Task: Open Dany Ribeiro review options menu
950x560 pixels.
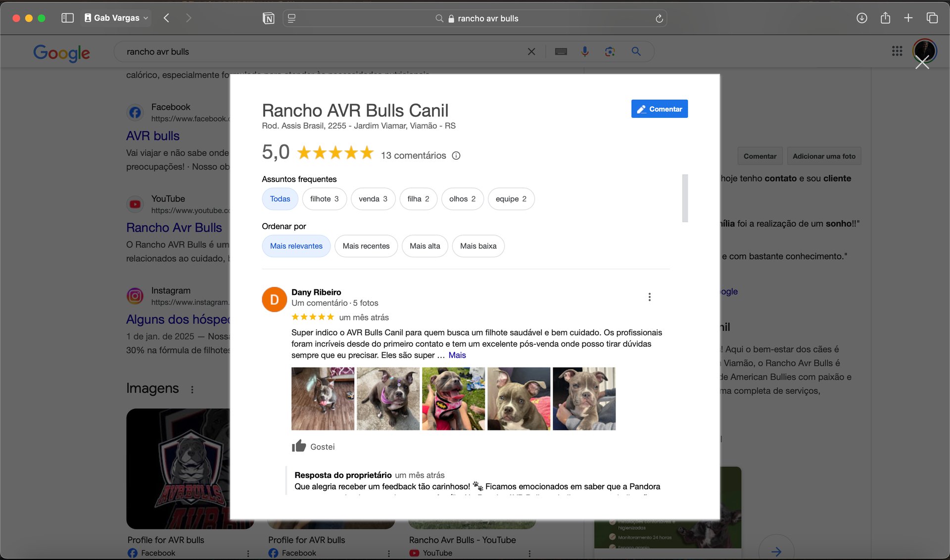Action: point(649,297)
